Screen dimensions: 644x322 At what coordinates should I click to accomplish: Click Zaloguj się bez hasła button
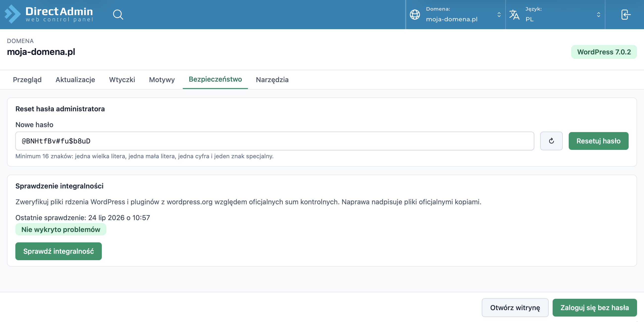[594, 307]
